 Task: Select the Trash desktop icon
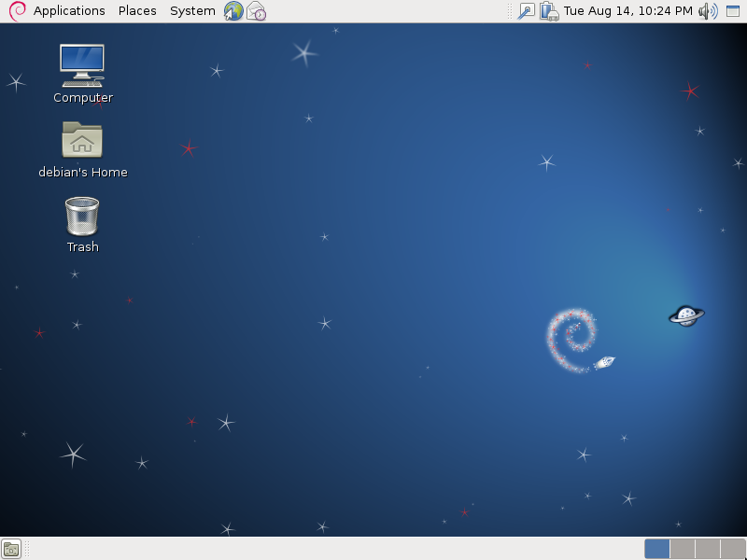[82, 217]
